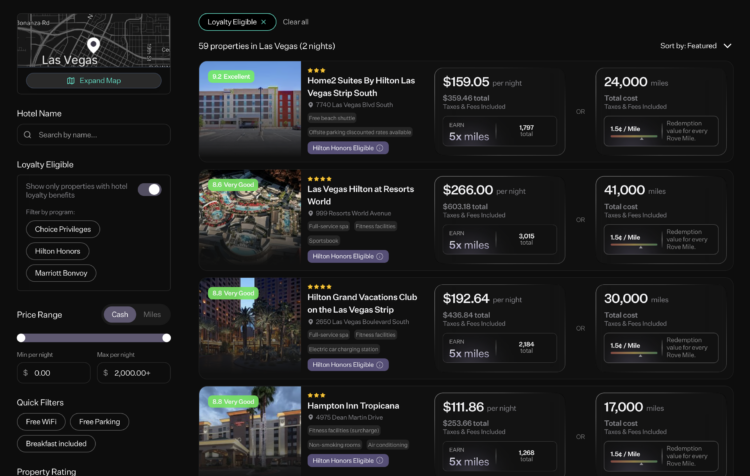
Task: Click the star rating of Home2 Suites
Action: coord(316,70)
